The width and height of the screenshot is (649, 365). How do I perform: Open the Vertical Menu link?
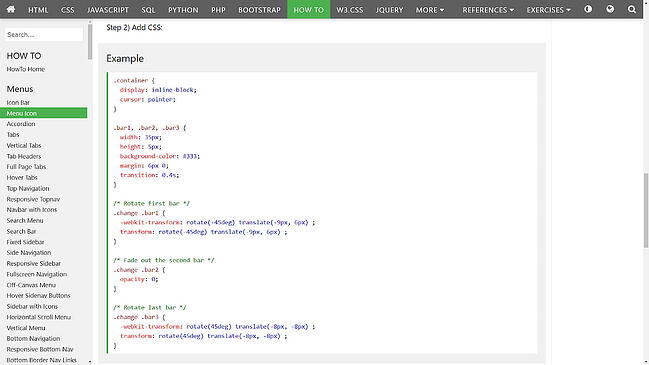coord(26,328)
